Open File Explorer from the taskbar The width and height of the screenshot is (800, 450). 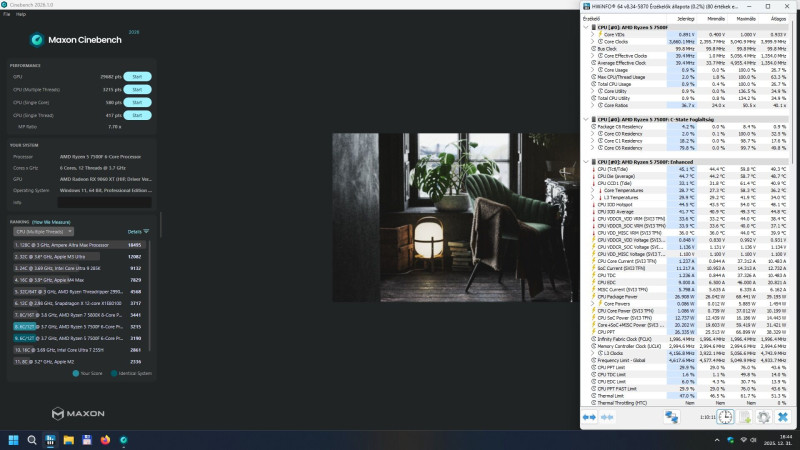68,440
